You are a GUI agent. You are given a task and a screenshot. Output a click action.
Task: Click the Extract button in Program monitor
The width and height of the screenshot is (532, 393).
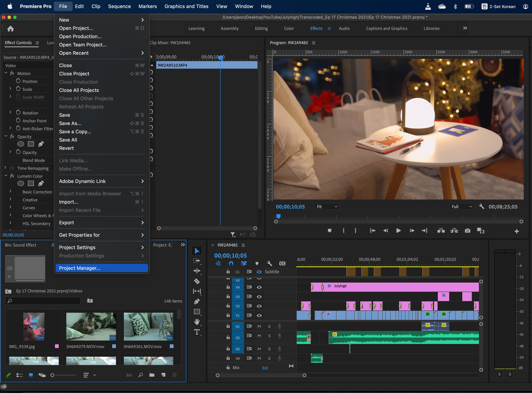click(454, 231)
